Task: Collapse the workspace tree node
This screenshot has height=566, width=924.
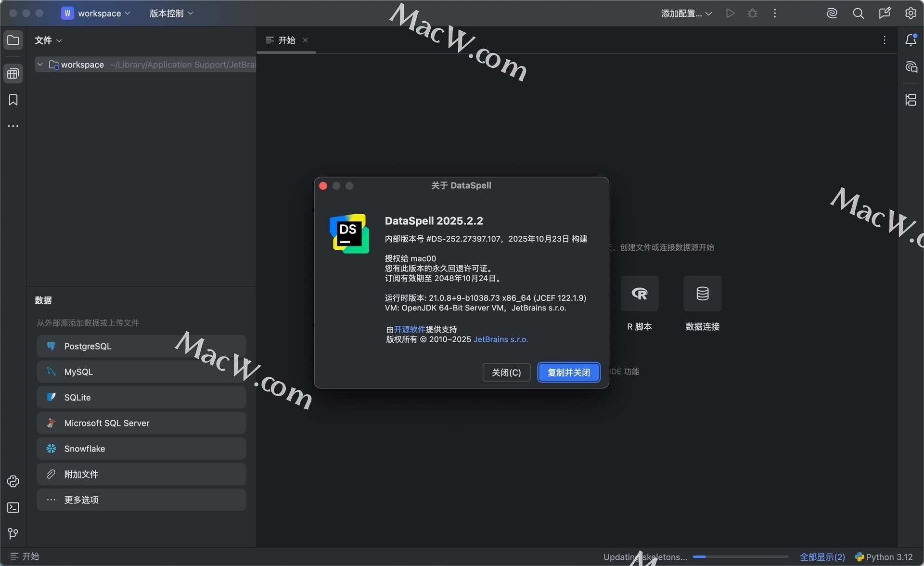Action: pyautogui.click(x=40, y=64)
